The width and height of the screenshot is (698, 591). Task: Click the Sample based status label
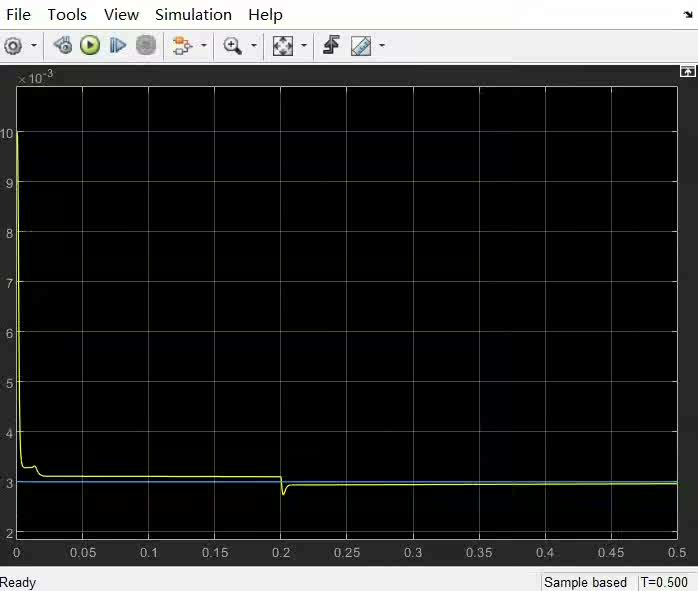(585, 582)
